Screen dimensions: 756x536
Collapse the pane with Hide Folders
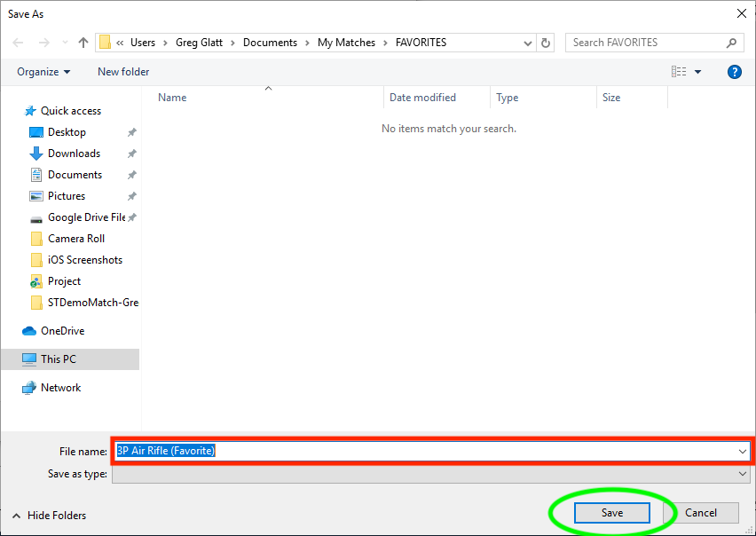(x=49, y=515)
